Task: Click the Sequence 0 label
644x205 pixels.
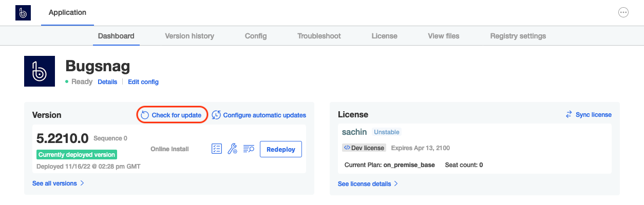Action: (x=110, y=138)
